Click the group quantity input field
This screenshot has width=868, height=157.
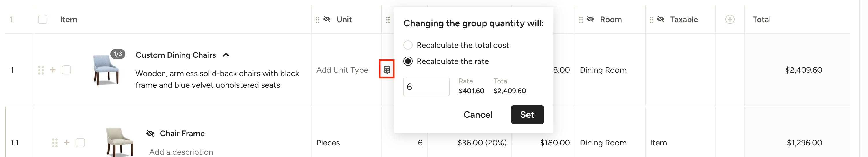click(426, 87)
